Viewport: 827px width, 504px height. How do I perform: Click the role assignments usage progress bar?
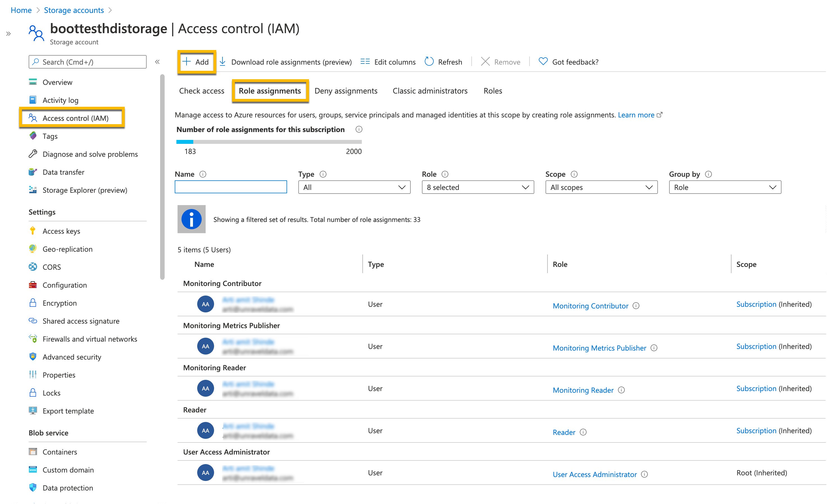[269, 142]
